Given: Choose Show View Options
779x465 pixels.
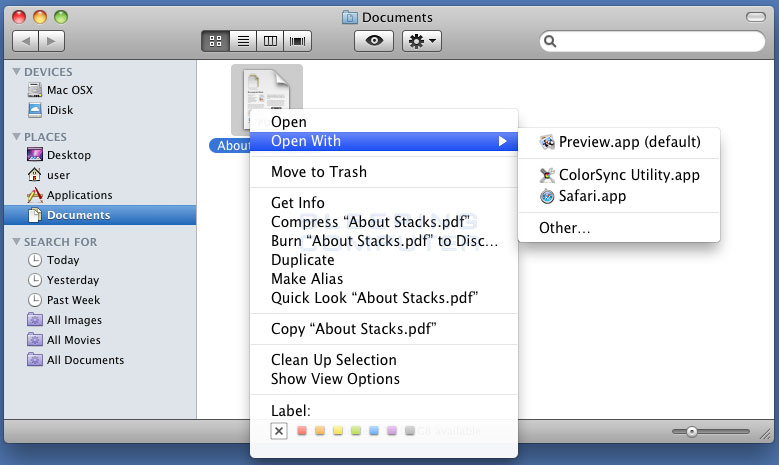Looking at the screenshot, I should [x=384, y=379].
